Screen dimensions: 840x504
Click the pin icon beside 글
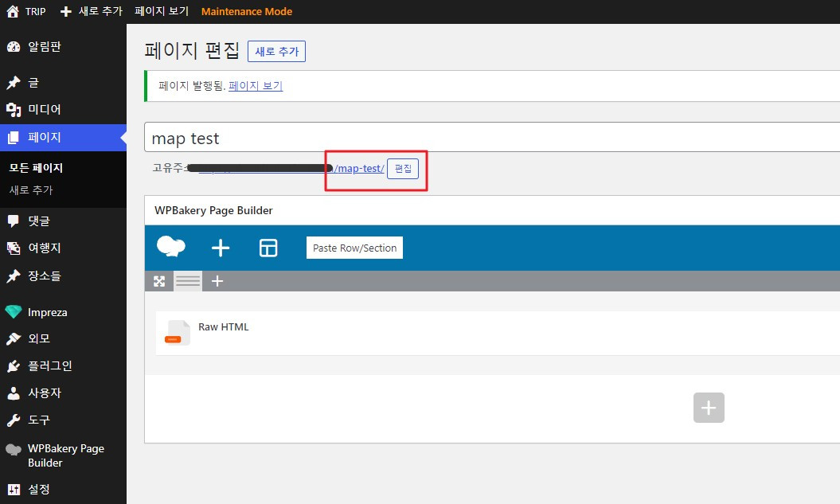tap(14, 83)
